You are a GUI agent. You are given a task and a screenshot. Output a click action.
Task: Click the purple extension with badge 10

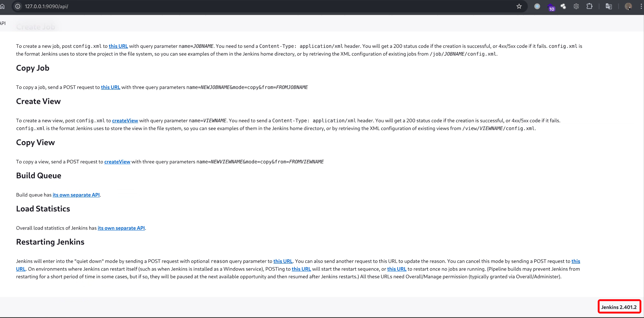551,7
